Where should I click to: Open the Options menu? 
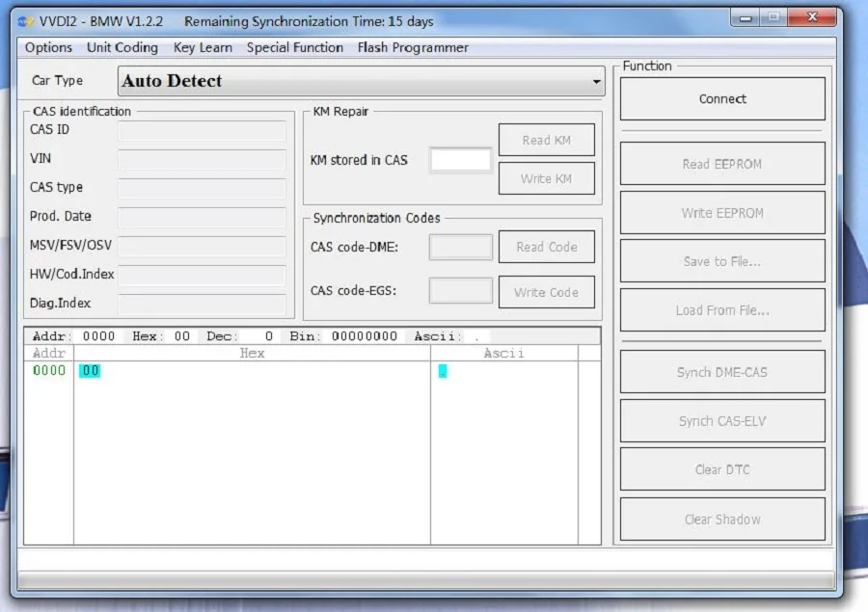(x=48, y=47)
